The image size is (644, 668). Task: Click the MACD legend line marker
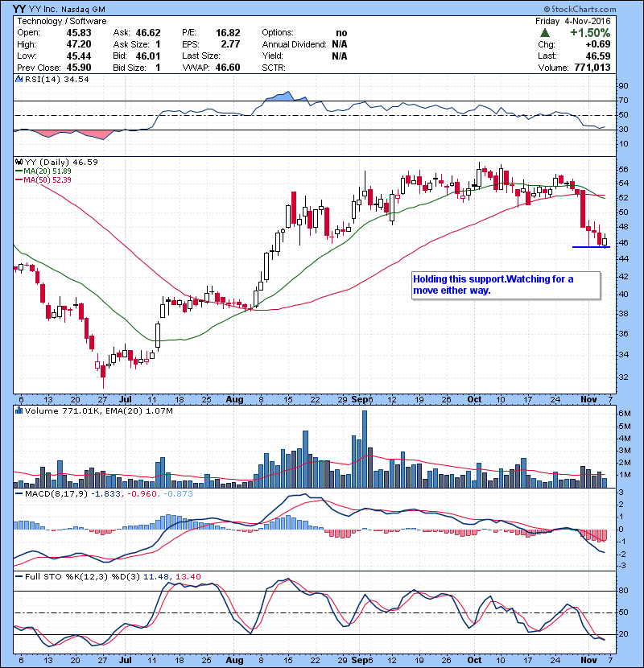(19, 494)
